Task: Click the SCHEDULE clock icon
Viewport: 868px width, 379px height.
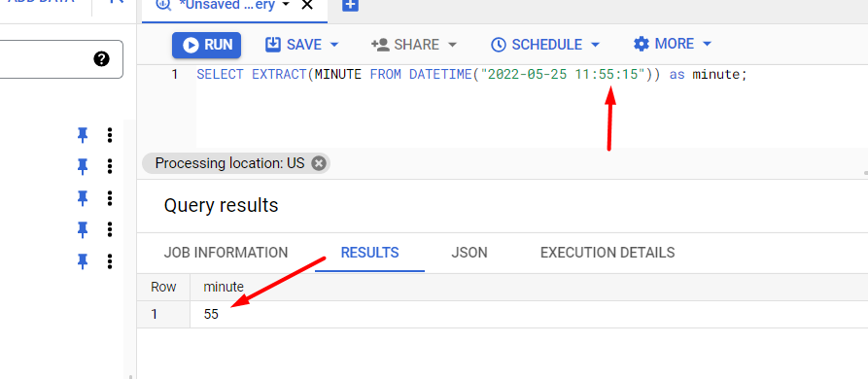Action: [499, 45]
